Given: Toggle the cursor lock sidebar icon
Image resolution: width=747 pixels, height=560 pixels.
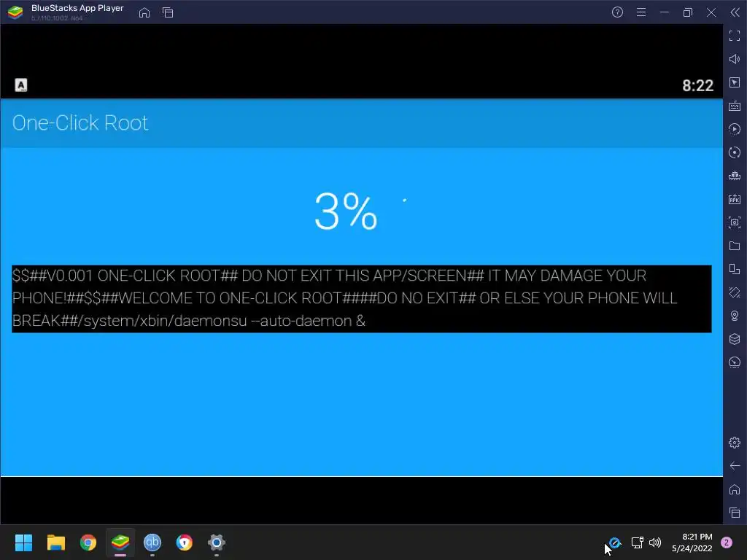Looking at the screenshot, I should tap(735, 82).
